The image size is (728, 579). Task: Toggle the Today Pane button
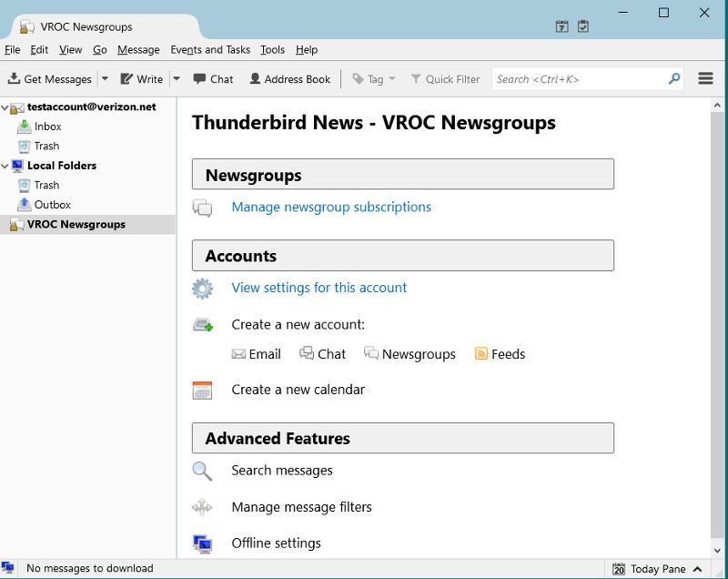(x=657, y=569)
